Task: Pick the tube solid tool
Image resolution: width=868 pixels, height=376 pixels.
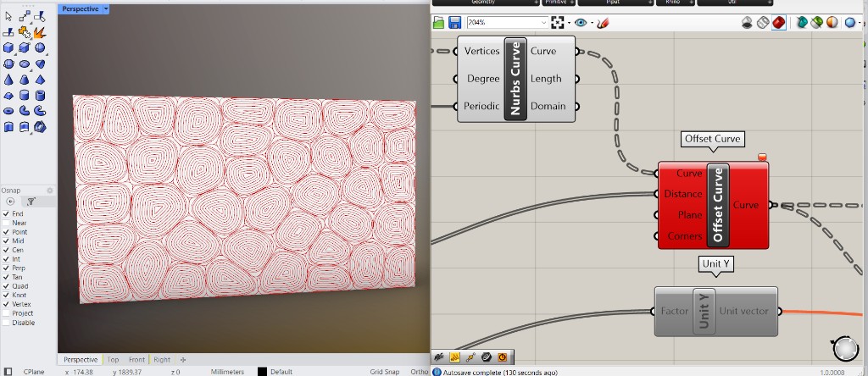Action: (x=40, y=96)
